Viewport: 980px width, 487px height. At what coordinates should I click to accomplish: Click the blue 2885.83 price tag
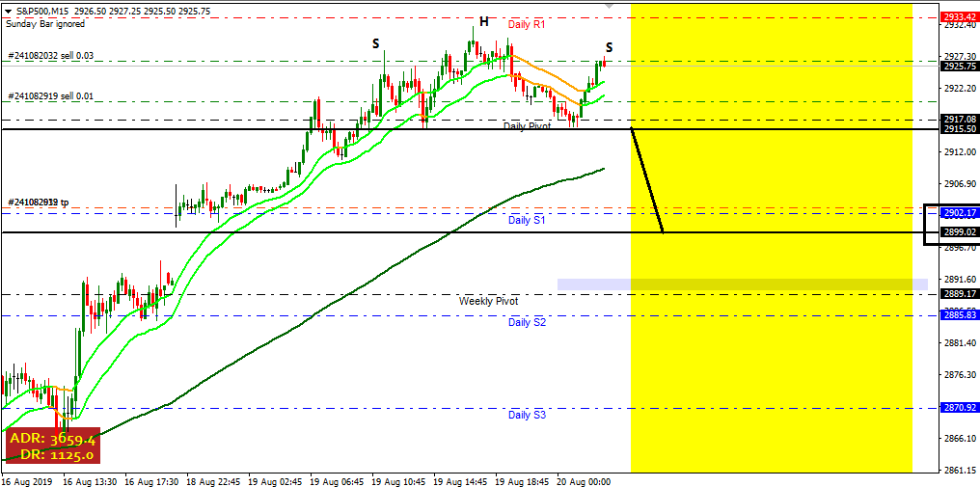pyautogui.click(x=960, y=315)
